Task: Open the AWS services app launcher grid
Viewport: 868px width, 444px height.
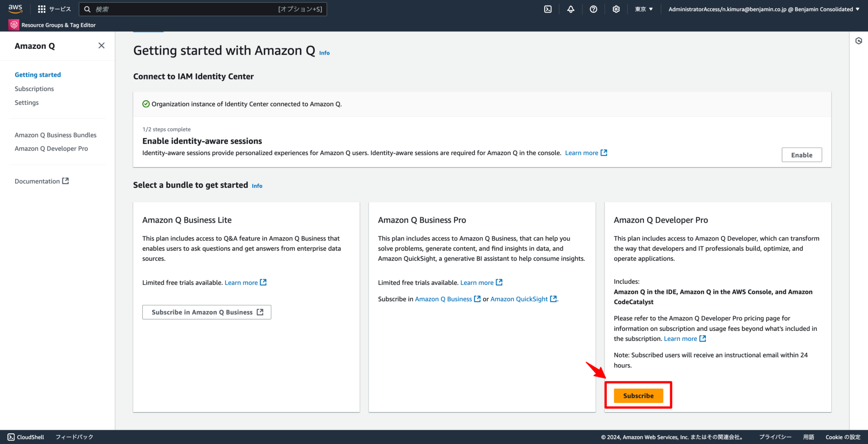Action: click(41, 9)
